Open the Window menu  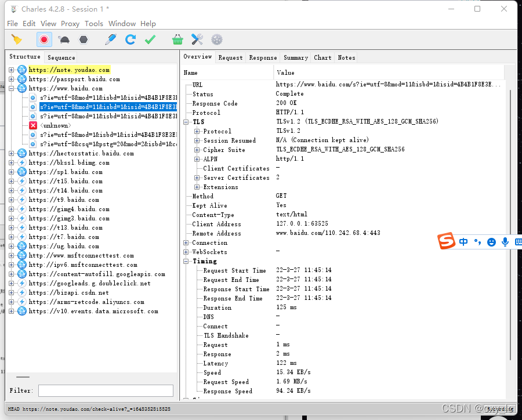tap(122, 24)
